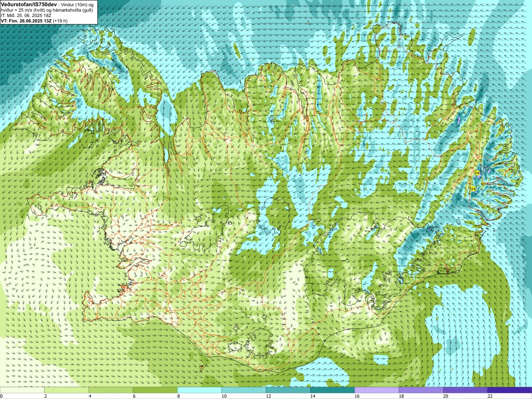Click the bright cyan 8–10 m/s legend swatch
The height and width of the screenshot is (399, 532).
click(199, 390)
